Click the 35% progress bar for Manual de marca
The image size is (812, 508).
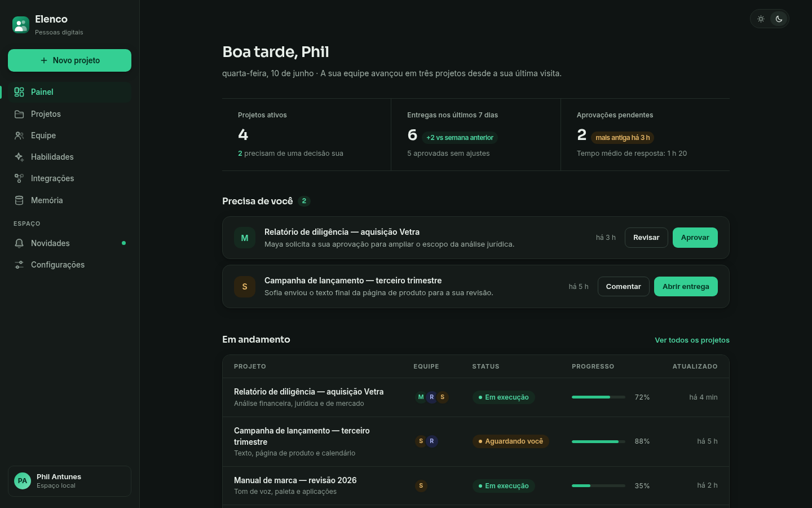pyautogui.click(x=598, y=485)
